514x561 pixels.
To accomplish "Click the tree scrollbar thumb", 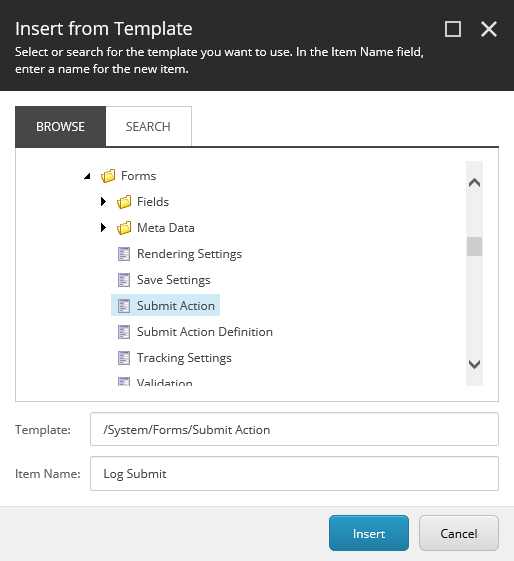I will [x=474, y=247].
